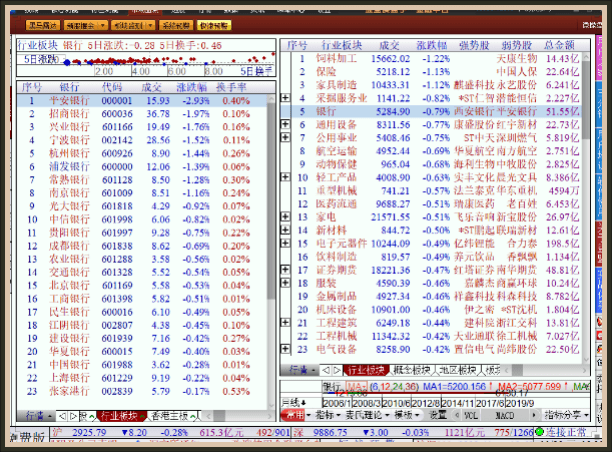Select the VOL indicator

tap(471, 415)
